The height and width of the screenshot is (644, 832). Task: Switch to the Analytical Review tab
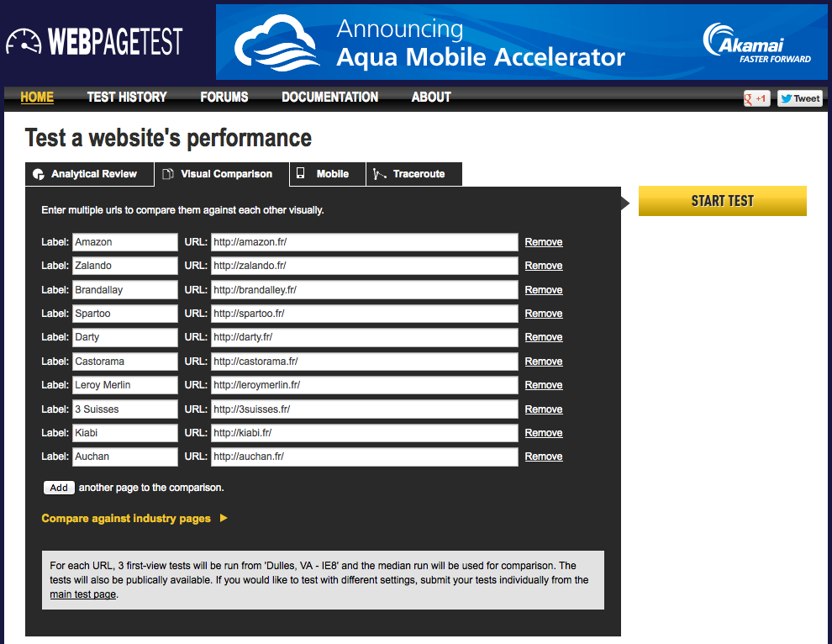click(90, 174)
